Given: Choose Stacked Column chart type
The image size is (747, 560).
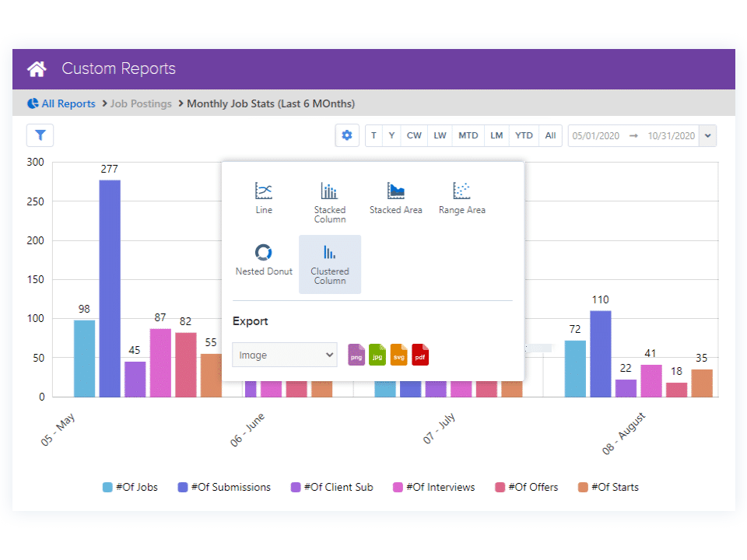Looking at the screenshot, I should [x=330, y=202].
